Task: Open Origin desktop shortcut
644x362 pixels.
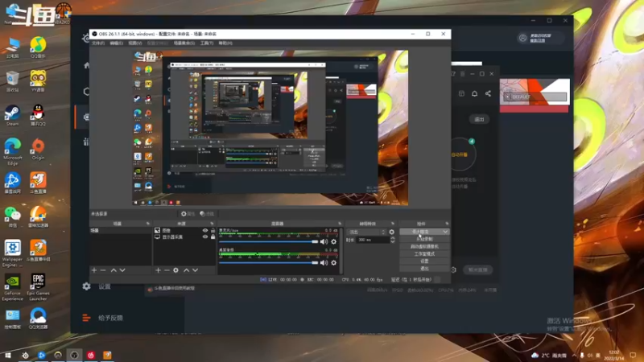Action: 38,150
